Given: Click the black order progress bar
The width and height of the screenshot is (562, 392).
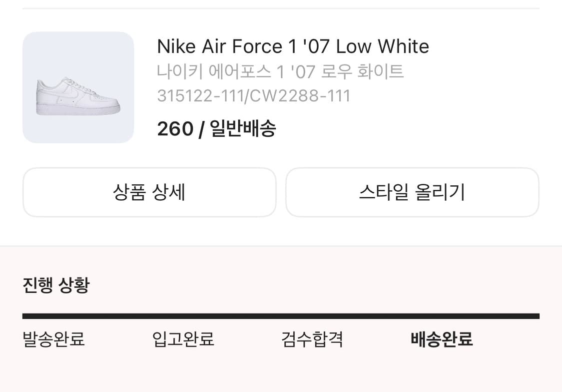Looking at the screenshot, I should (281, 316).
